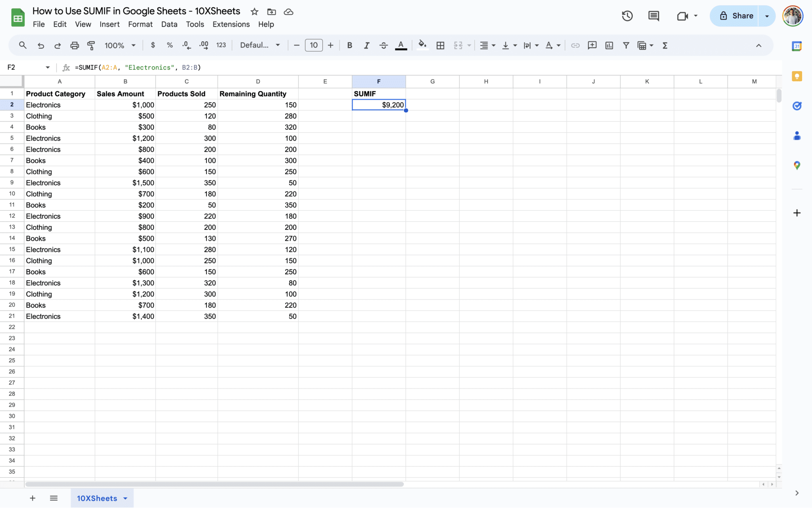This screenshot has height=508, width=812.
Task: Click the insert comment icon
Action: pos(592,45)
